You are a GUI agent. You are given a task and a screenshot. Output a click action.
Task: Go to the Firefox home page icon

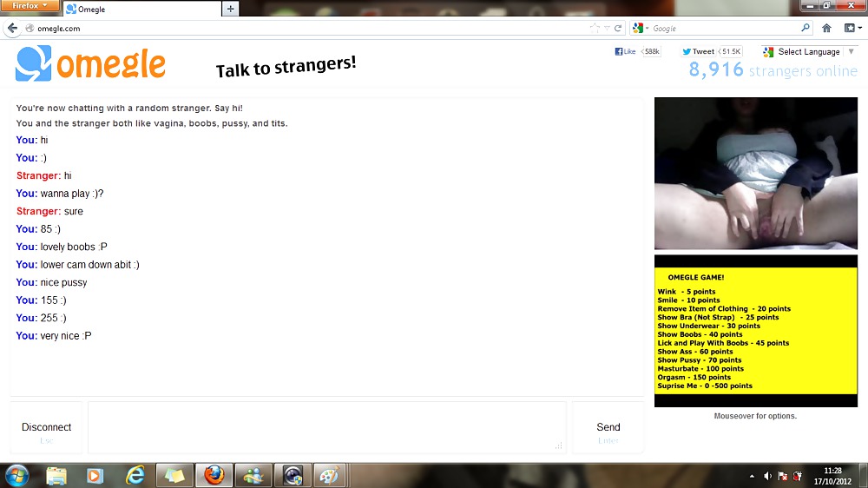[x=826, y=28]
